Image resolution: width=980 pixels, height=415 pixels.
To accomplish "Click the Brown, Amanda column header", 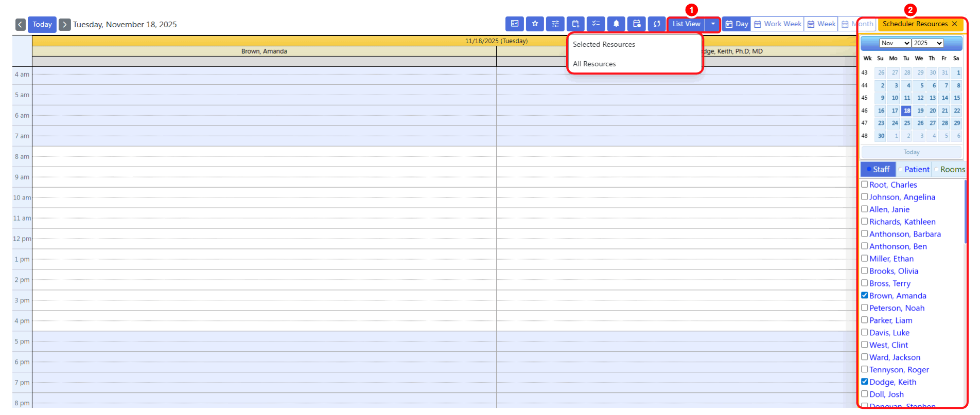I will click(264, 51).
